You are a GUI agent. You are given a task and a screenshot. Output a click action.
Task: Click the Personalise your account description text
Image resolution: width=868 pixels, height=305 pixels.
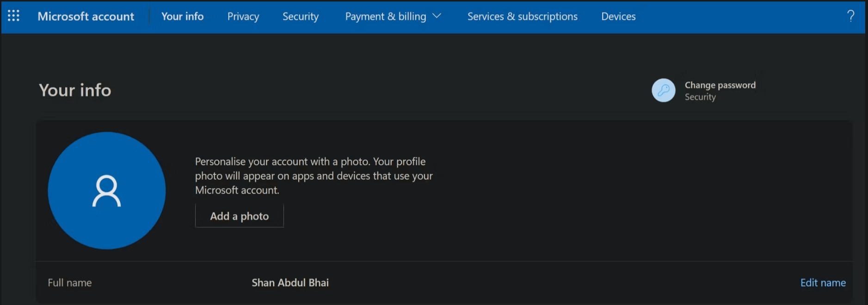pyautogui.click(x=314, y=176)
